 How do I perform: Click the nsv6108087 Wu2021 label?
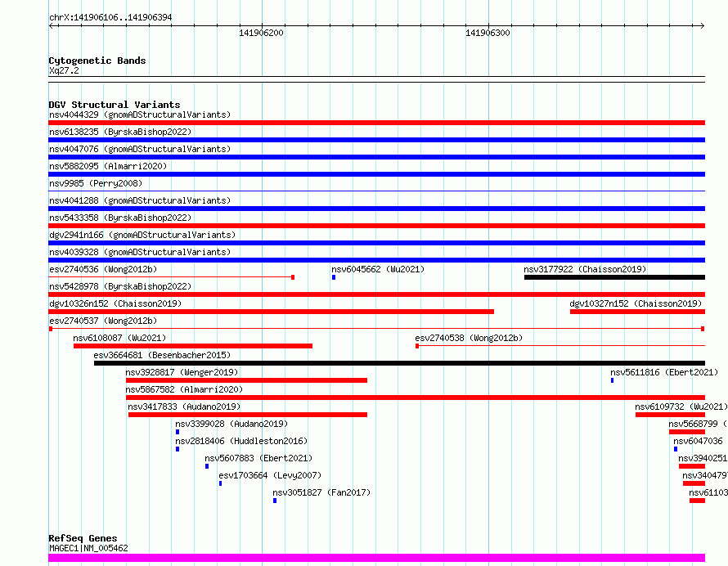click(x=119, y=338)
